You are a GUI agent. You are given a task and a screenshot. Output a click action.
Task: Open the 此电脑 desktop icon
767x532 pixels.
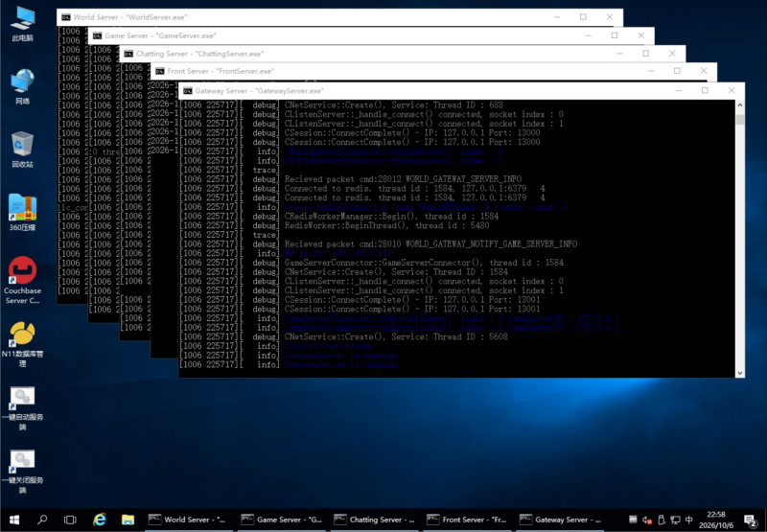click(x=22, y=24)
